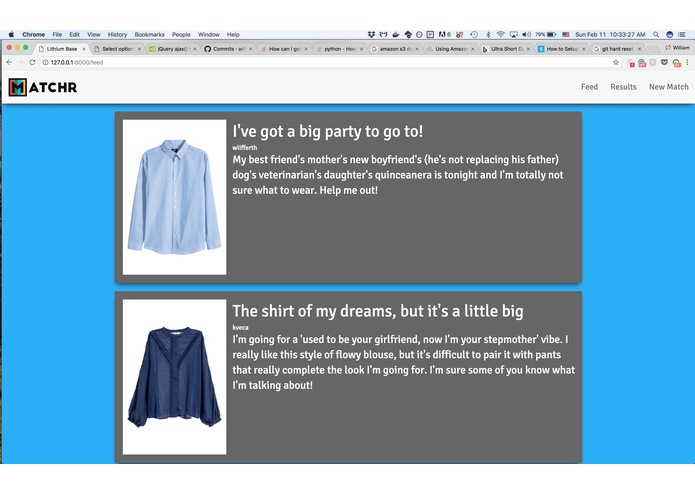Switch to the Using Amazon tab

point(450,49)
